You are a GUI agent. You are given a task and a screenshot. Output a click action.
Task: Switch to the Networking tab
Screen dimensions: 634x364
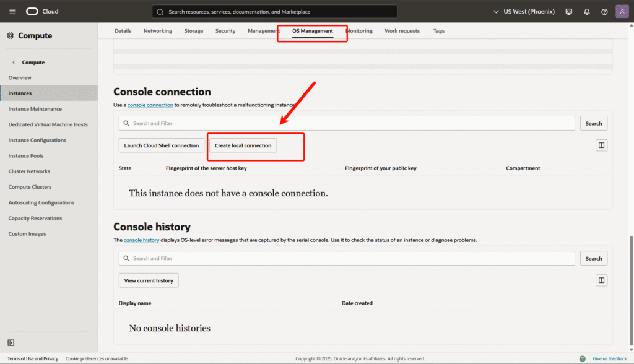coord(158,31)
